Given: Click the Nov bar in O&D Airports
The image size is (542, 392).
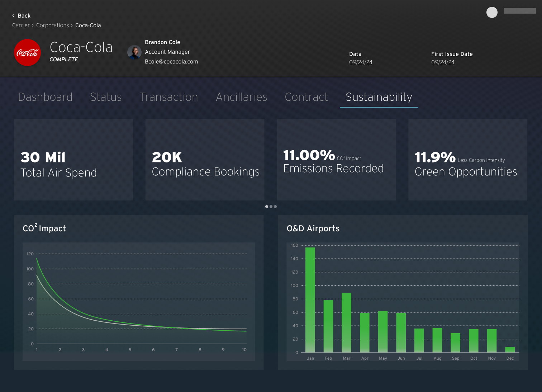Looking at the screenshot, I should point(492,341).
